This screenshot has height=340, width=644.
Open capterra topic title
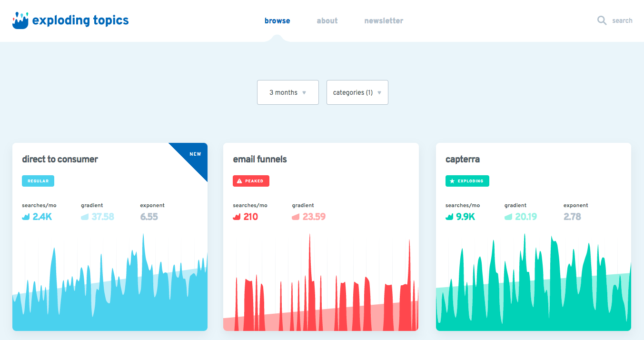coord(463,159)
